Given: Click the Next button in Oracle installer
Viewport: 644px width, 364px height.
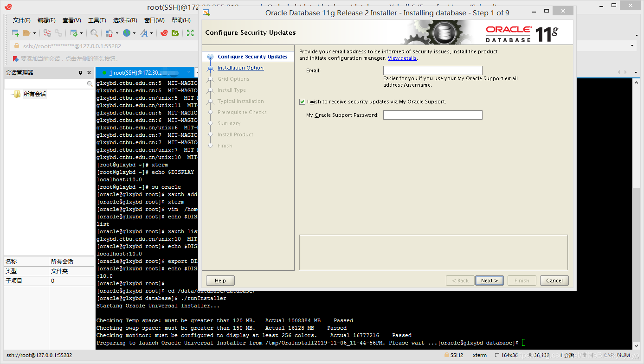Looking at the screenshot, I should point(489,281).
